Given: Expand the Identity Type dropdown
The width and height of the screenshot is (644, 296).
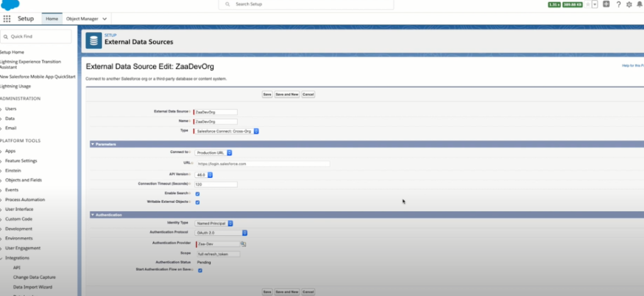Looking at the screenshot, I should [215, 223].
